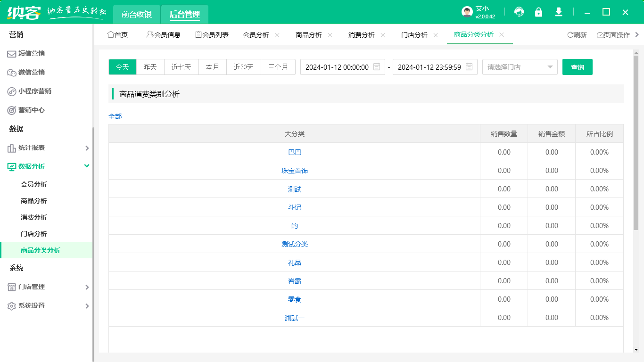Click the user avatar icon
The width and height of the screenshot is (644, 362).
467,12
